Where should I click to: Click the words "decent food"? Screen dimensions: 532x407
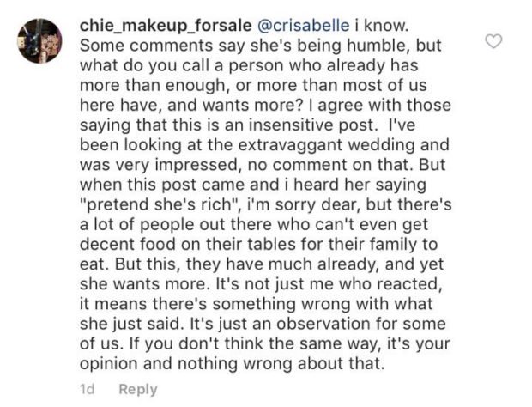(x=128, y=245)
